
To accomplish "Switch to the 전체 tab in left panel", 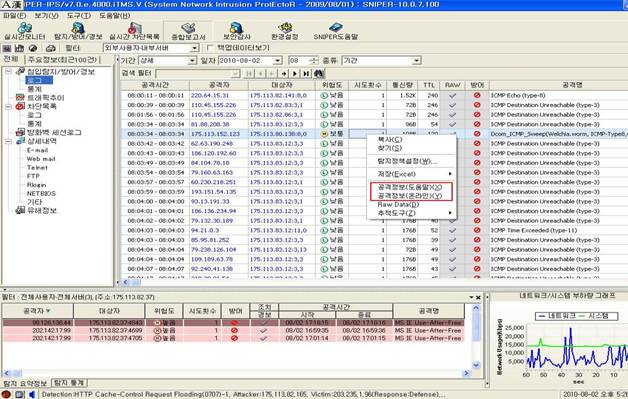I will click(x=11, y=59).
